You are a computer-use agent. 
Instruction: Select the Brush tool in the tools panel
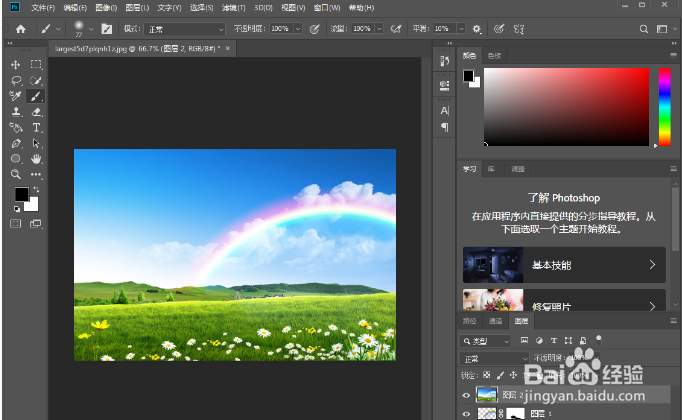pyautogui.click(x=36, y=96)
